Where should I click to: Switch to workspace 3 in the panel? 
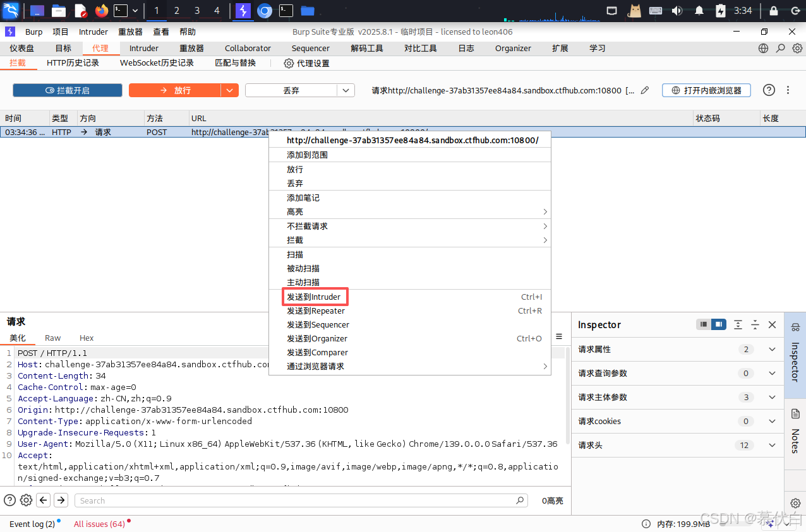pos(197,10)
